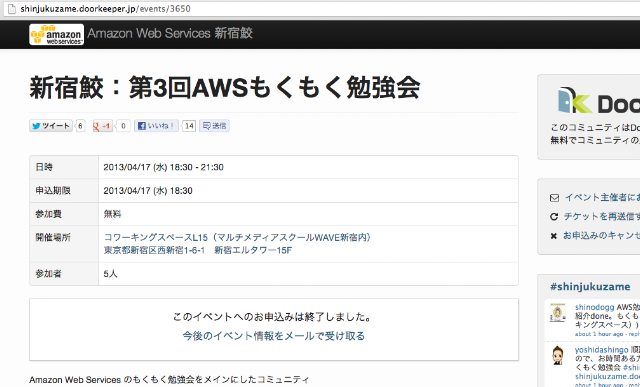This screenshot has width=640, height=387.
Task: Click 'about 1 hour ago' under shinodogg tweet
Action: (x=599, y=334)
